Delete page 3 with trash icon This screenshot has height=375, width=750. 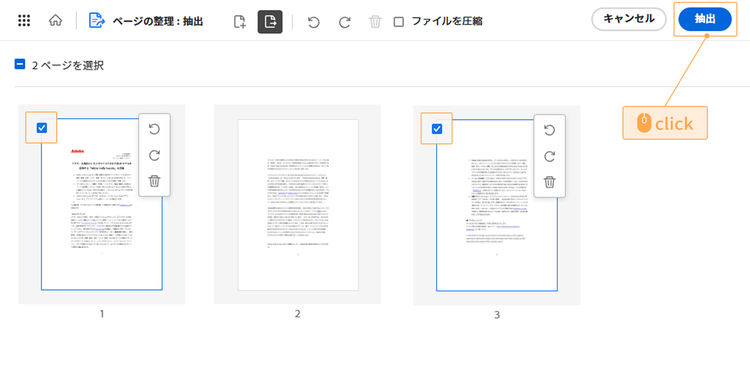point(550,182)
